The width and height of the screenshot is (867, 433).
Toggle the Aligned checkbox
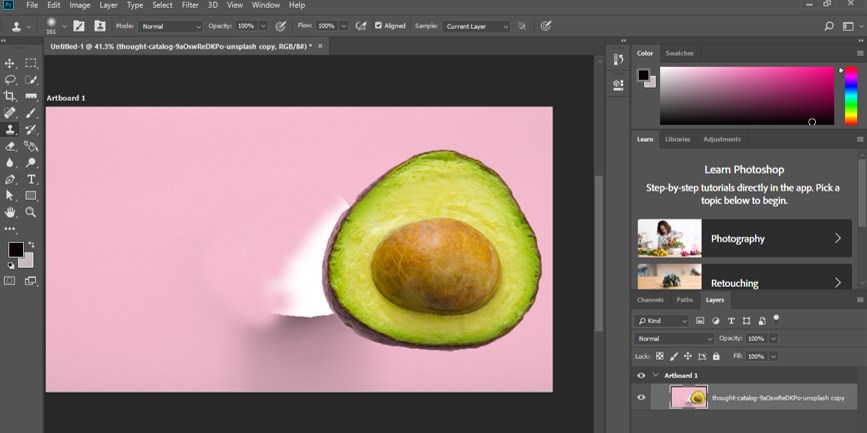tap(378, 26)
